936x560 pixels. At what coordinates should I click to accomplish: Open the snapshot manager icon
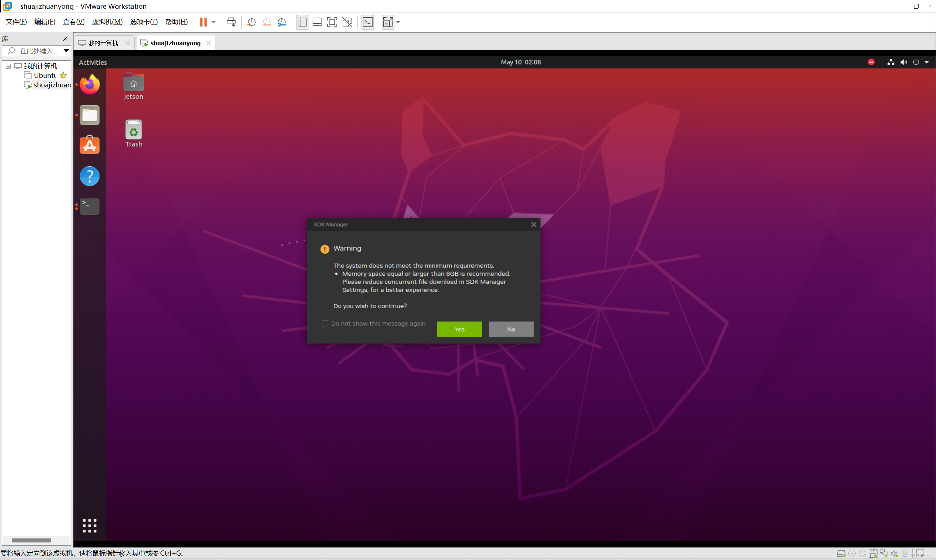coord(282,22)
